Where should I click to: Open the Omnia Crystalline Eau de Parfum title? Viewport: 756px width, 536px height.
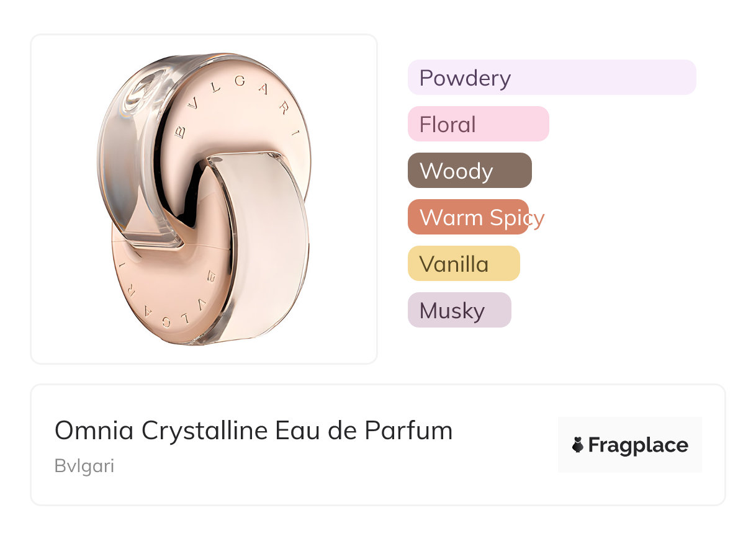point(253,431)
